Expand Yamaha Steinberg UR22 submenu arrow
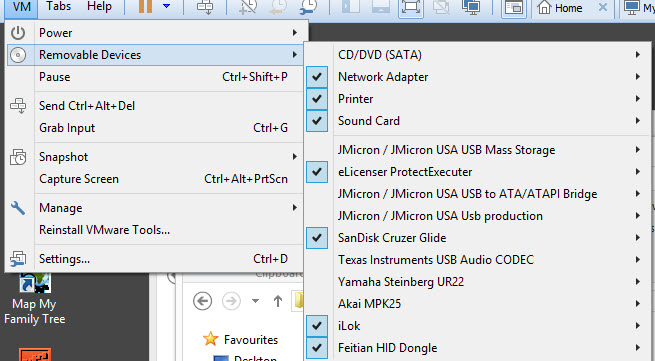 click(x=637, y=282)
